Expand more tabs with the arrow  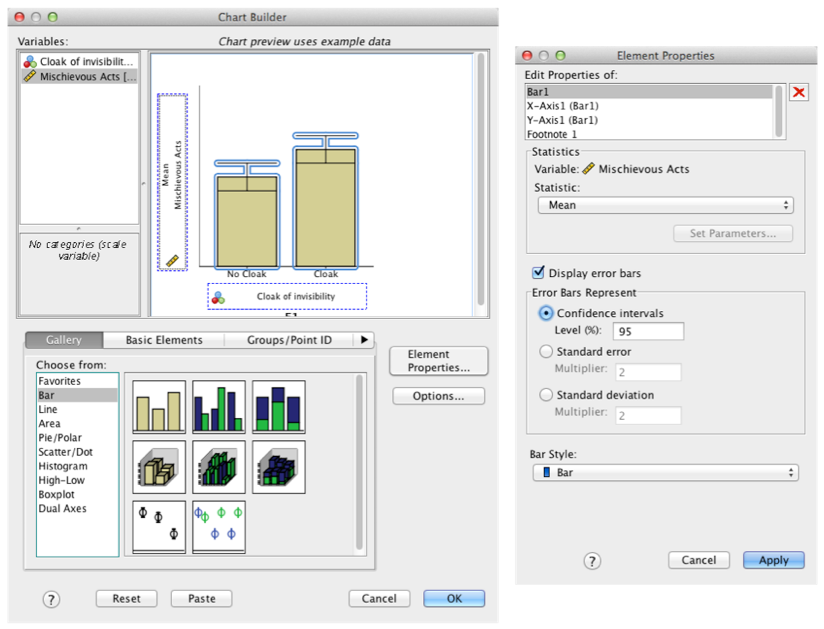365,340
